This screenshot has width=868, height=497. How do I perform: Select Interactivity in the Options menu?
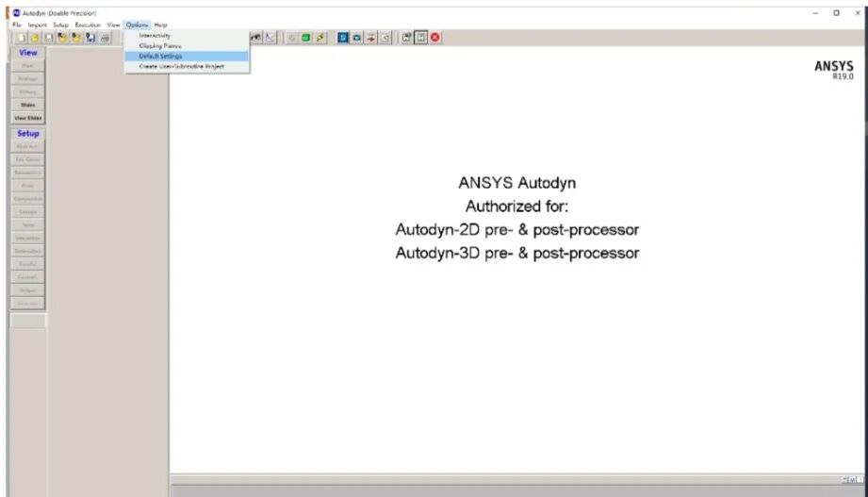187,36
